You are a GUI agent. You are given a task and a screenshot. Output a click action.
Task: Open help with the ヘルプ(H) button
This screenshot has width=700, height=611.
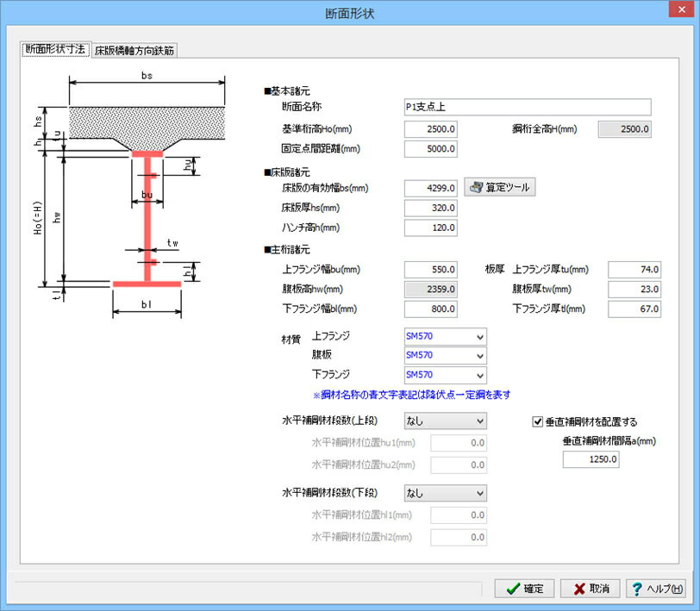(x=656, y=589)
